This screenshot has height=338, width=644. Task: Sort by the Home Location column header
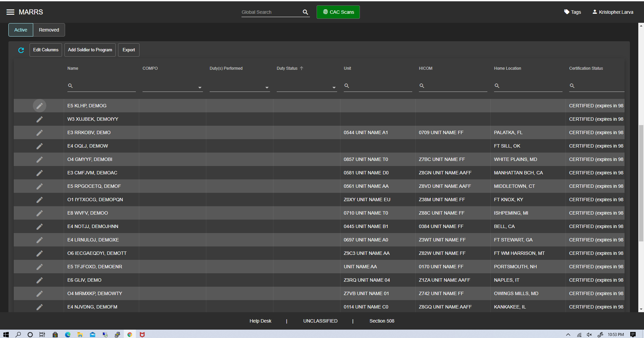pyautogui.click(x=507, y=68)
